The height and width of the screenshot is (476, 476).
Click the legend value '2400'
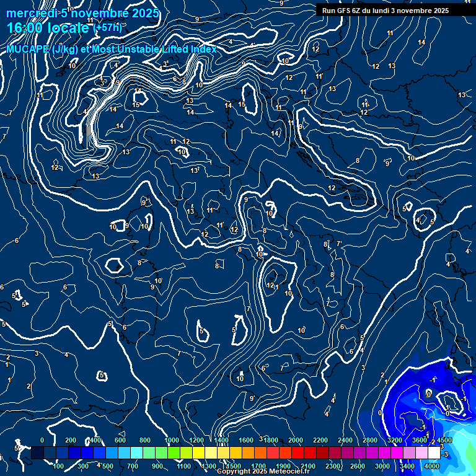click(345, 440)
